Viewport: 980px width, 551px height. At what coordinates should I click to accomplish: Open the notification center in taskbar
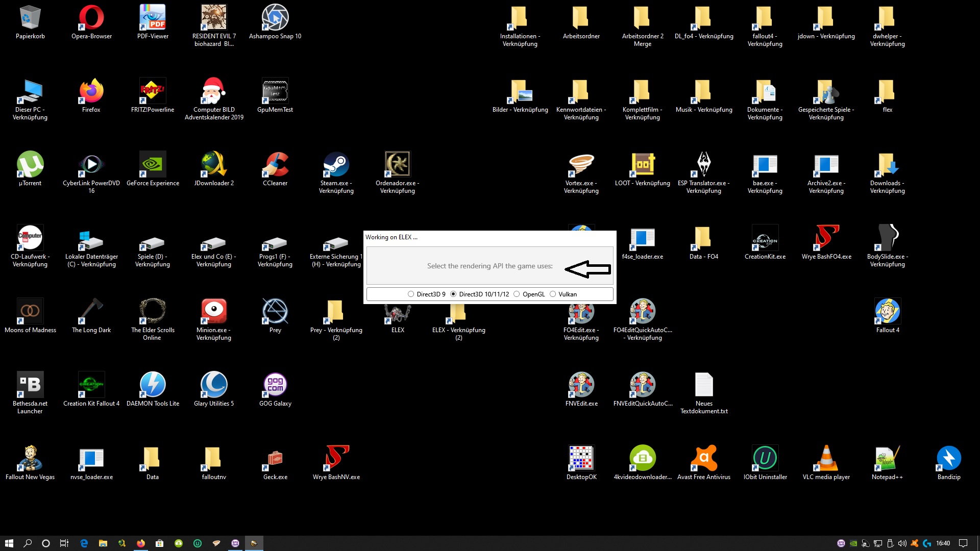(x=963, y=543)
